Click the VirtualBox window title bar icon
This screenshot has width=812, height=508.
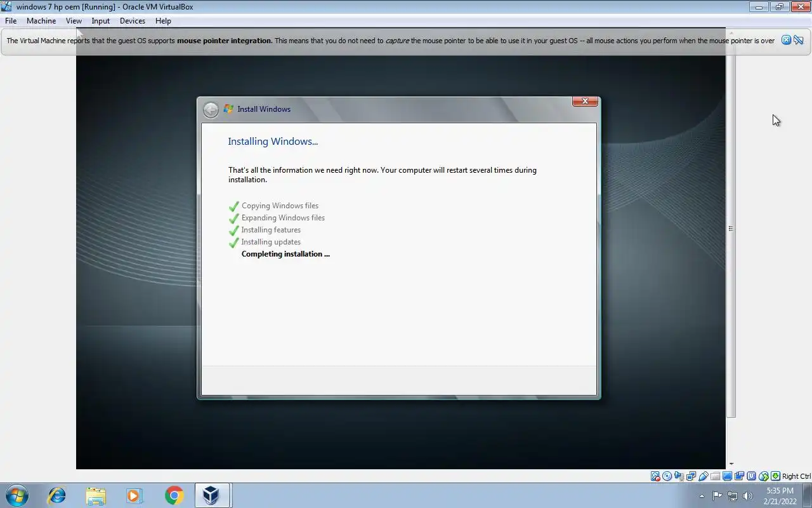pos(7,7)
